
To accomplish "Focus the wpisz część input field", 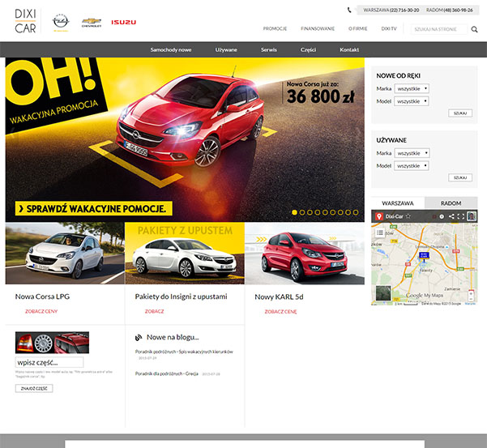I will point(49,362).
